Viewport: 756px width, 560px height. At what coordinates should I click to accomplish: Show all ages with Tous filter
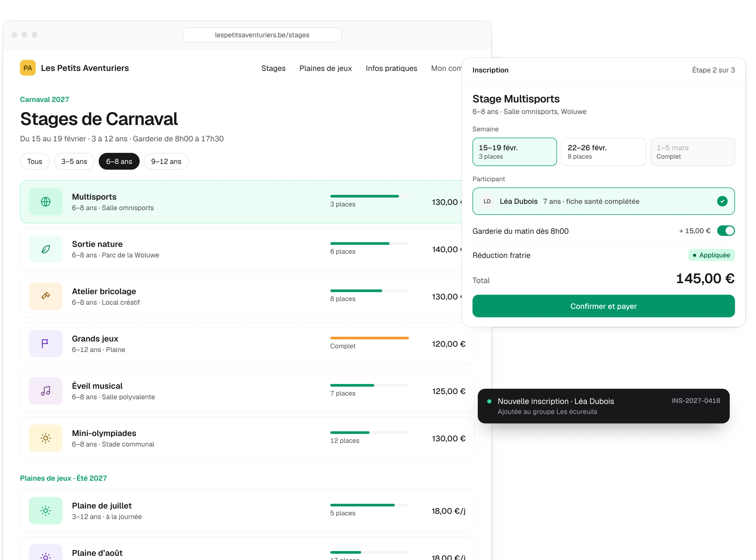click(35, 161)
